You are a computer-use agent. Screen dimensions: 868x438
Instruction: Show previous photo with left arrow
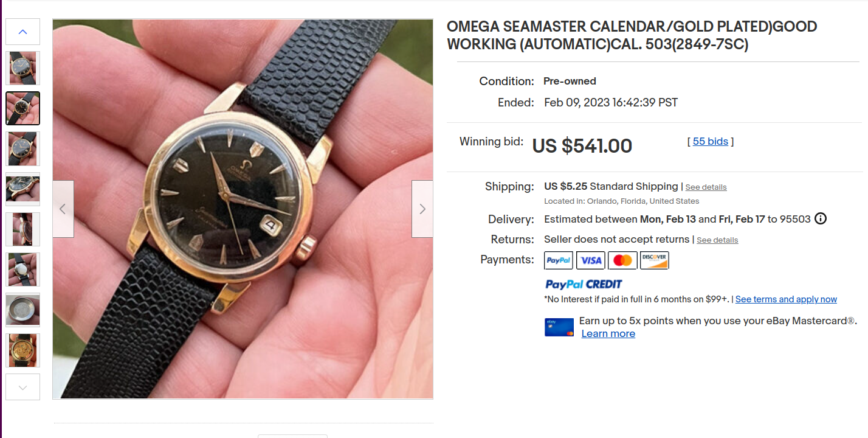tap(63, 209)
